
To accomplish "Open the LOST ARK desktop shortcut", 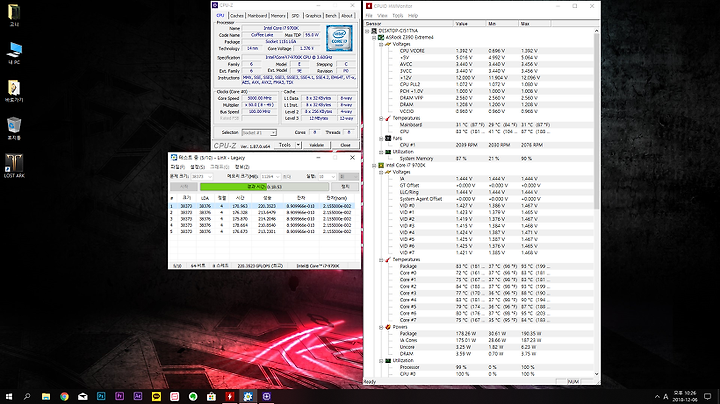I will [14, 166].
